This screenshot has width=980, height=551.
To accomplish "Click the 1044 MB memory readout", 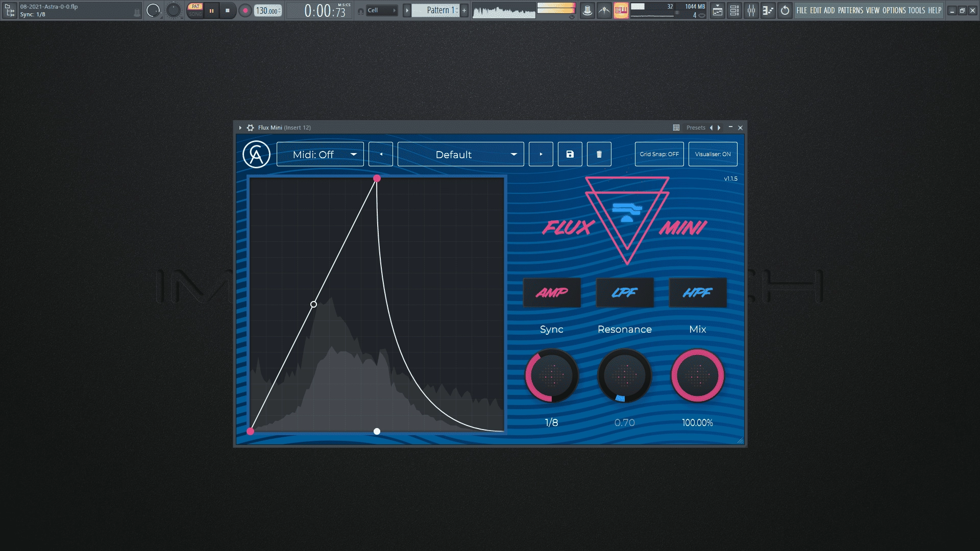I will [x=695, y=7].
